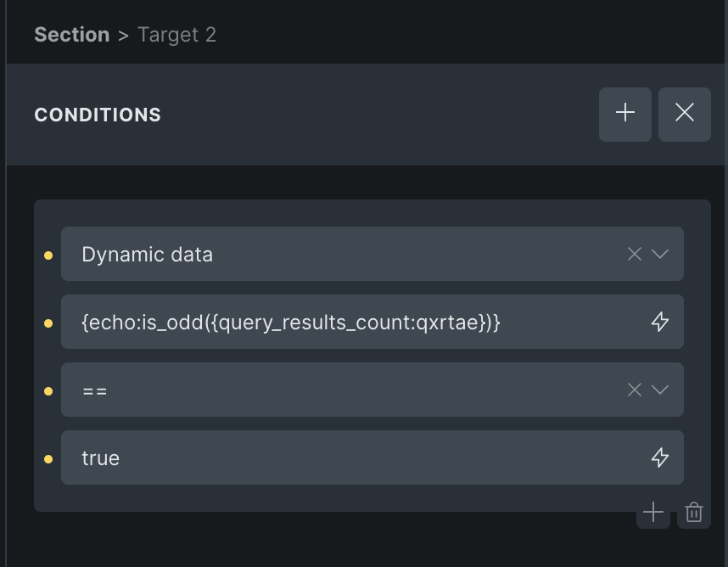Click yellow dot beside true value
728x567 pixels.
pos(48,458)
